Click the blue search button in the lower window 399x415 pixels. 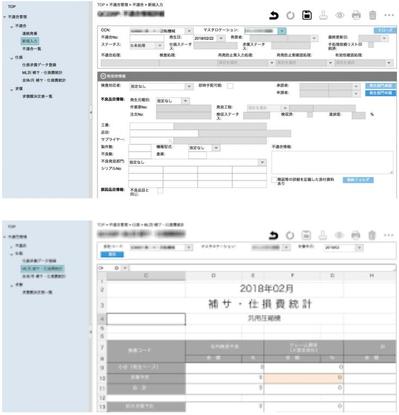[x=112, y=254]
